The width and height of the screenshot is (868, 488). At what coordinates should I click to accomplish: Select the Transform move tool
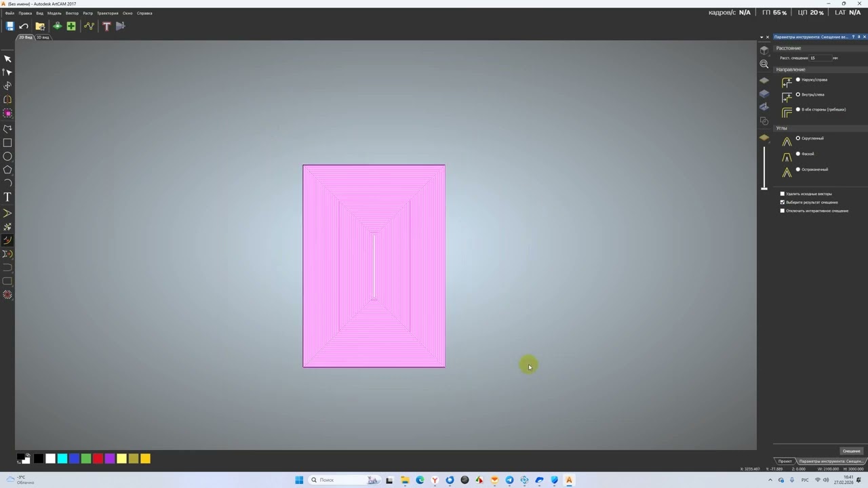(7, 85)
